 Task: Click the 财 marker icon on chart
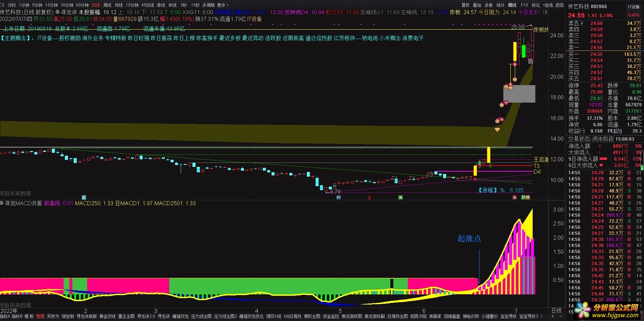[339, 198]
